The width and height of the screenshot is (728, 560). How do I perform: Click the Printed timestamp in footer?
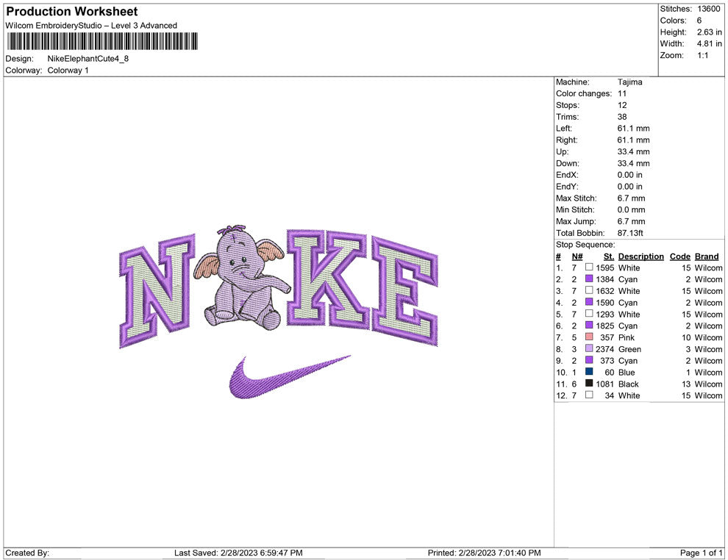pyautogui.click(x=484, y=553)
